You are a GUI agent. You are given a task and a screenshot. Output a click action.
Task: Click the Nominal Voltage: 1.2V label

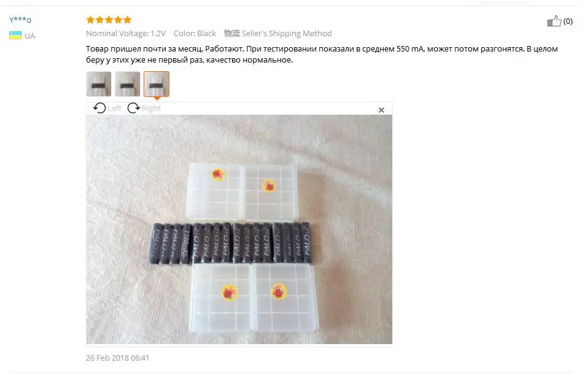[x=126, y=33]
